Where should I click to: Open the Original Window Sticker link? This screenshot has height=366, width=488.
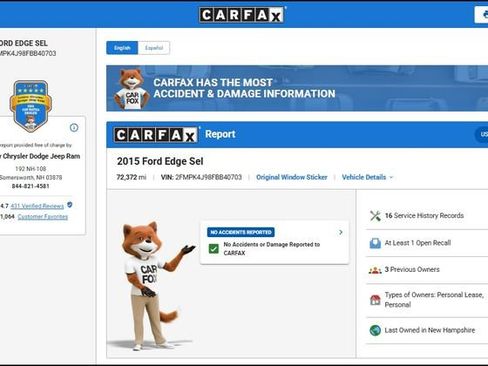(x=292, y=177)
